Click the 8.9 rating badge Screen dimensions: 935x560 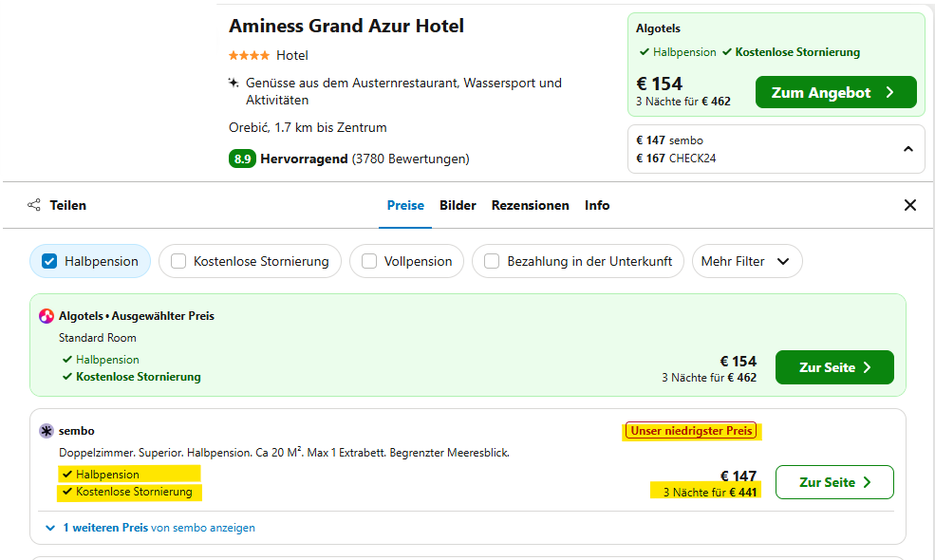242,159
